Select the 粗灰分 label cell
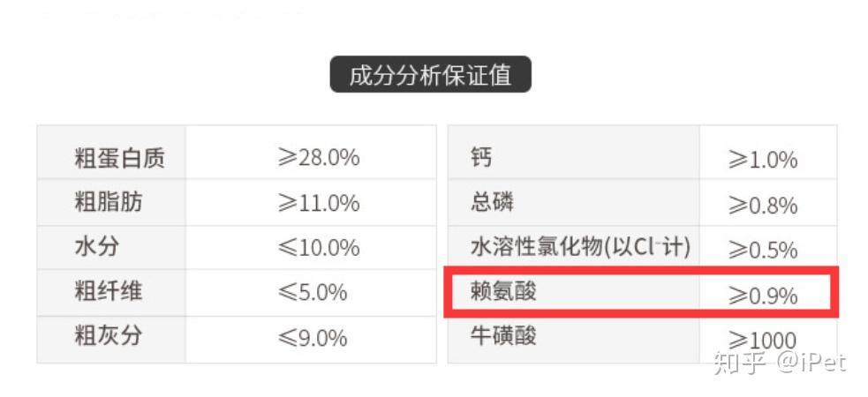 pyautogui.click(x=109, y=337)
